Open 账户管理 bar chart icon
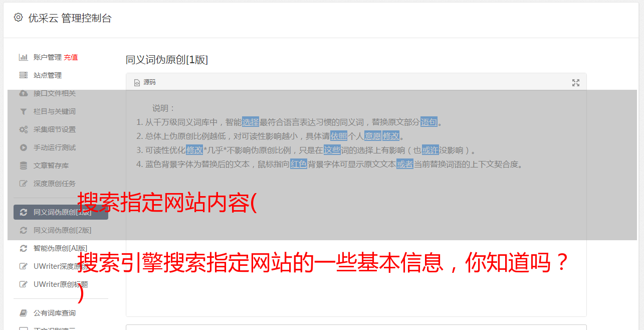 23,57
